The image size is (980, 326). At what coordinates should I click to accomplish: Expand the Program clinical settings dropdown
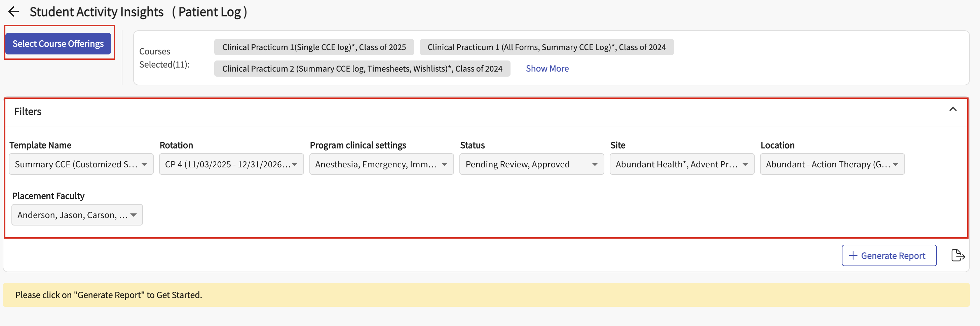tap(381, 164)
